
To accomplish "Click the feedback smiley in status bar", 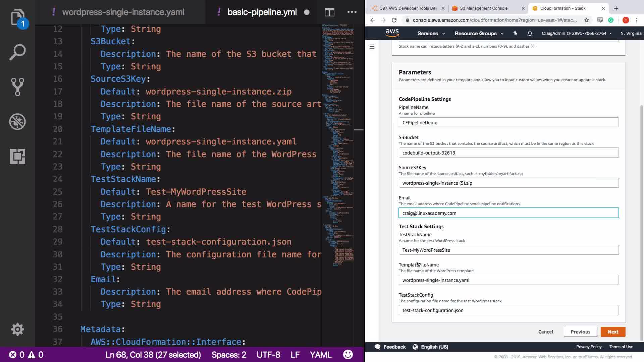I will click(x=348, y=355).
